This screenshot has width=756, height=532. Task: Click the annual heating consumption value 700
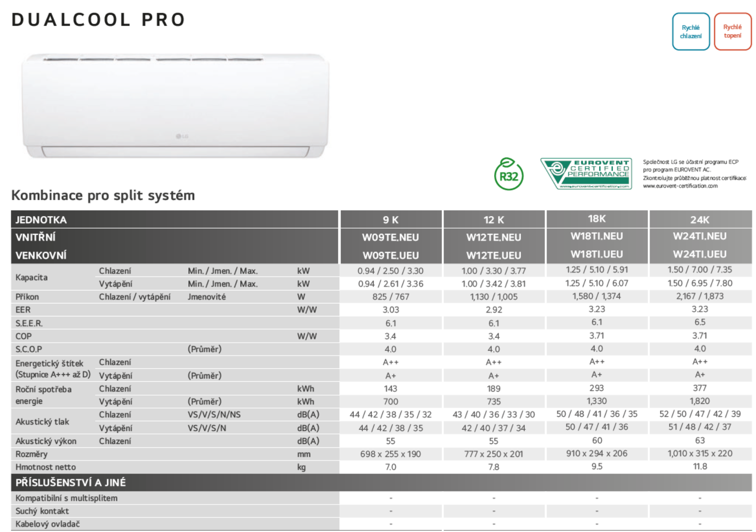391,401
